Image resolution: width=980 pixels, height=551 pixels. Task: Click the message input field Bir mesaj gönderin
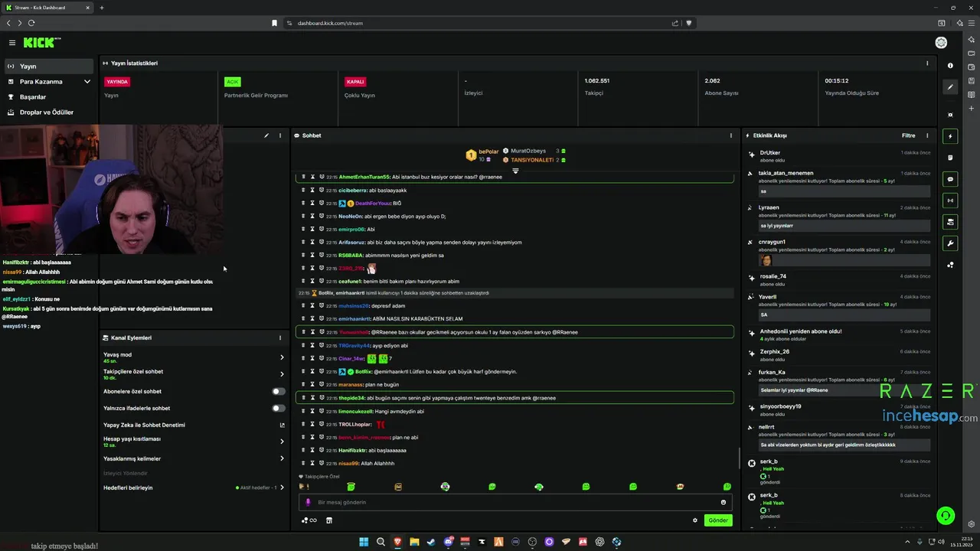[515, 502]
